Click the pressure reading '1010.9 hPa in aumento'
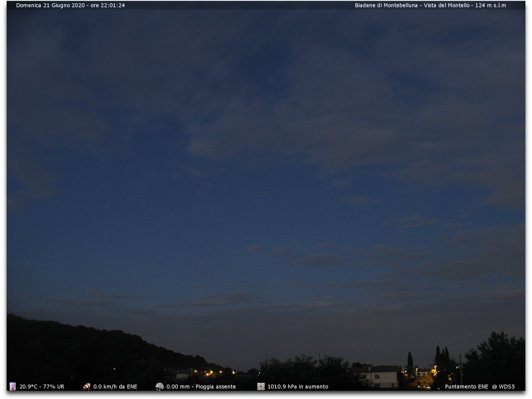This screenshot has height=399, width=532. (298, 387)
